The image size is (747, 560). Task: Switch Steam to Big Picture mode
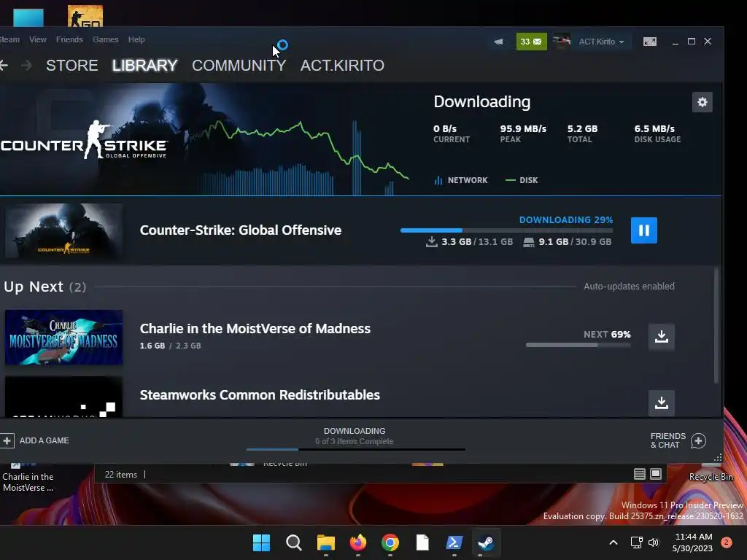click(650, 42)
